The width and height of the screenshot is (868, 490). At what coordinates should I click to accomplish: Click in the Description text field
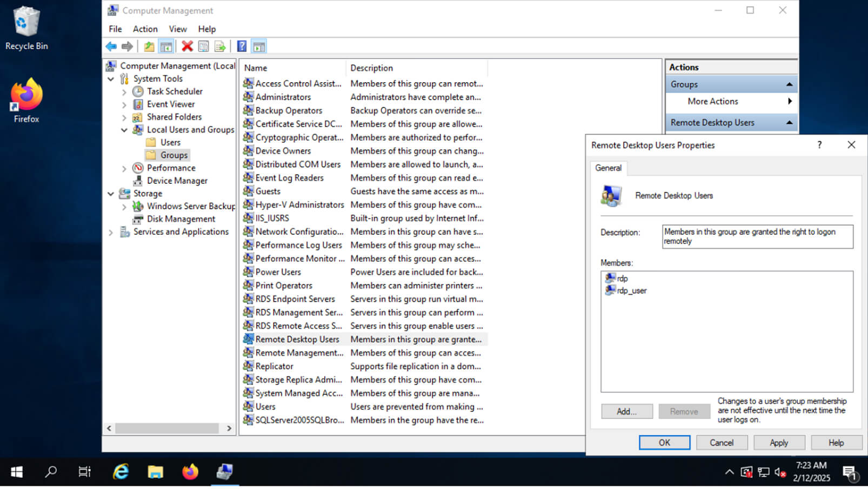click(x=758, y=237)
